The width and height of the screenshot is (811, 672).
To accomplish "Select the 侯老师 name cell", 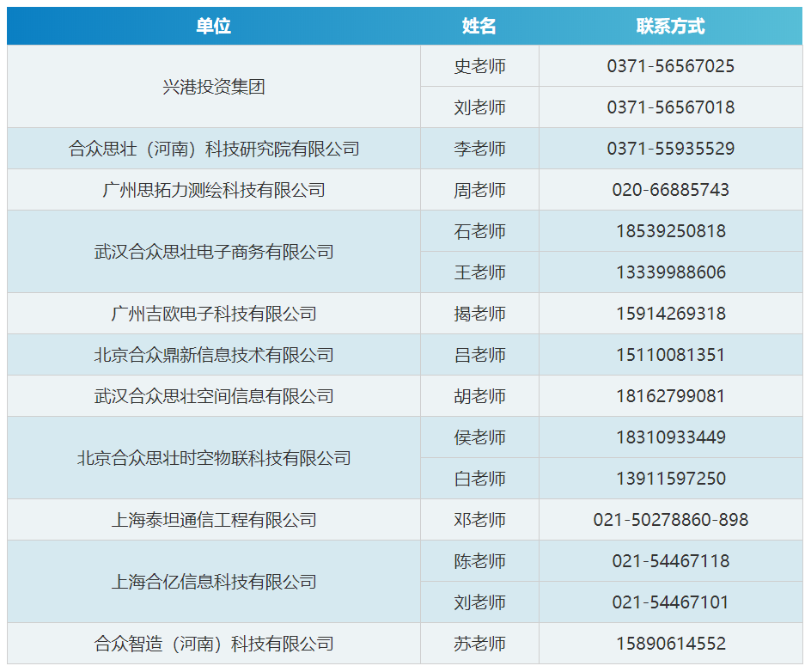I will [479, 437].
